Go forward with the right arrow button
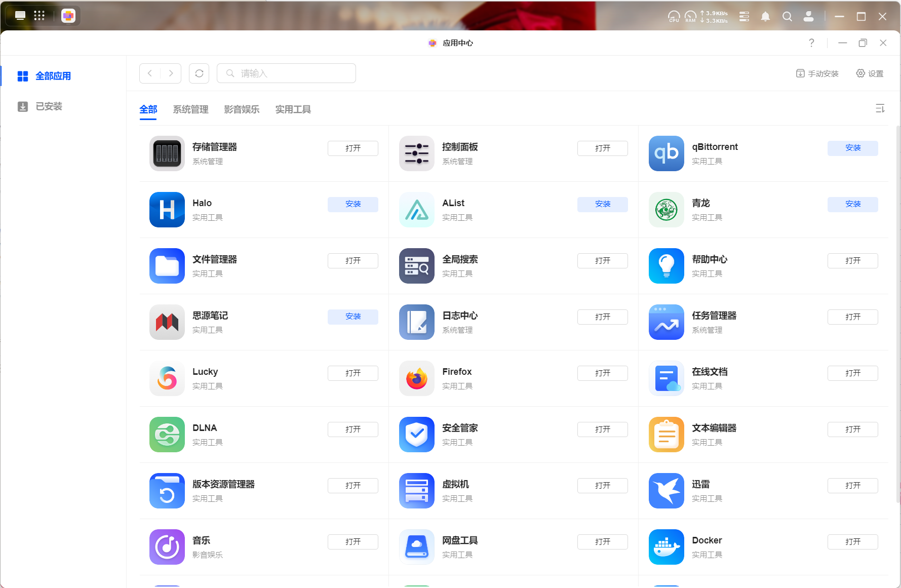The height and width of the screenshot is (588, 901). click(x=171, y=73)
